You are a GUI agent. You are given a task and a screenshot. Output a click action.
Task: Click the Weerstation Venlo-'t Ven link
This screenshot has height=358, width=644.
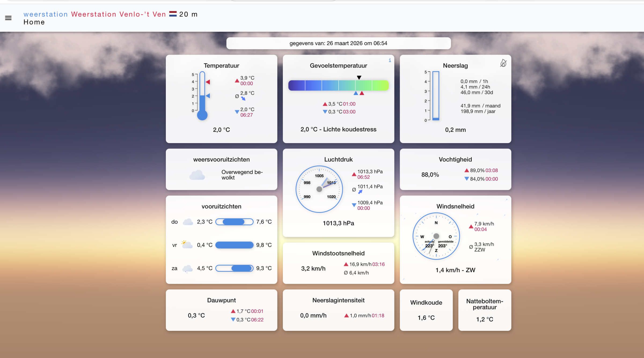tap(118, 14)
